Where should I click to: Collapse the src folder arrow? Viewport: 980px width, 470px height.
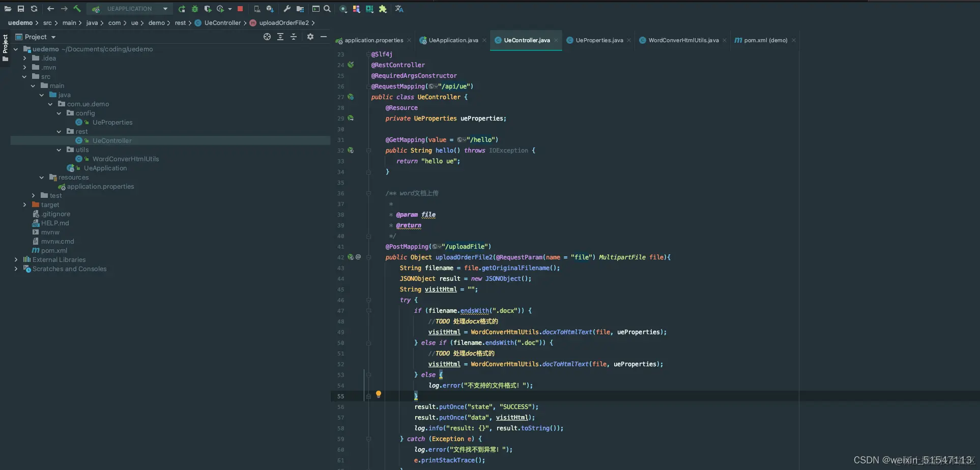24,77
